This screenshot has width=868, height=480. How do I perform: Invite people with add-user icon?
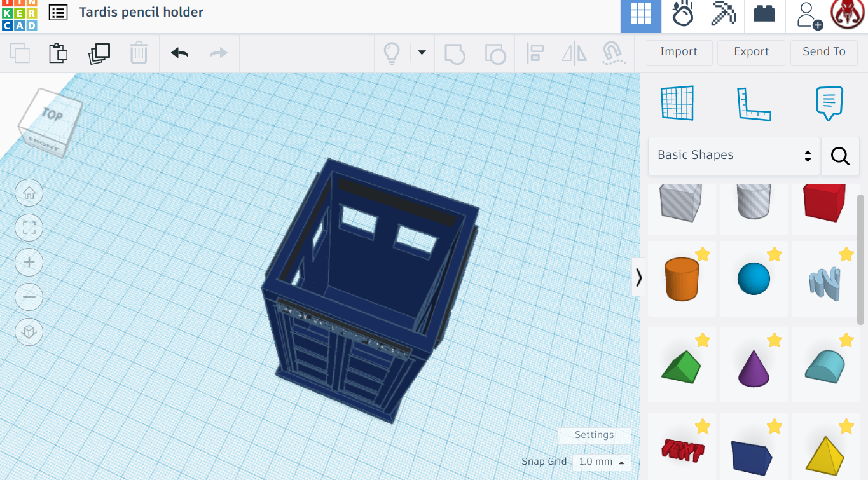809,15
